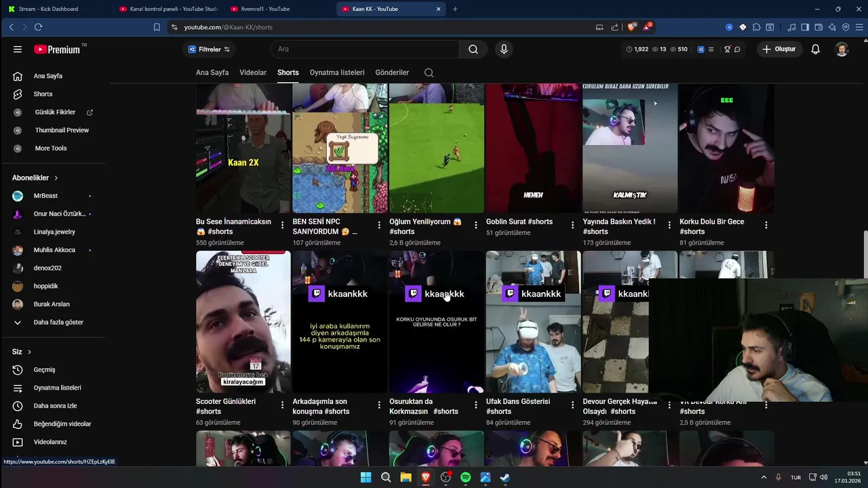Select the Shorts channel tab
Viewport: 868px width, 488px height.
pos(288,73)
